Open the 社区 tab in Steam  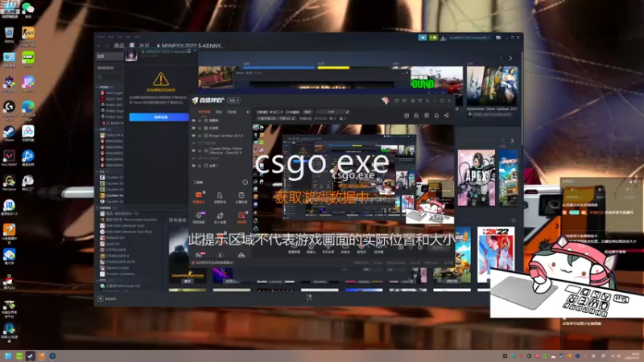tap(144, 46)
